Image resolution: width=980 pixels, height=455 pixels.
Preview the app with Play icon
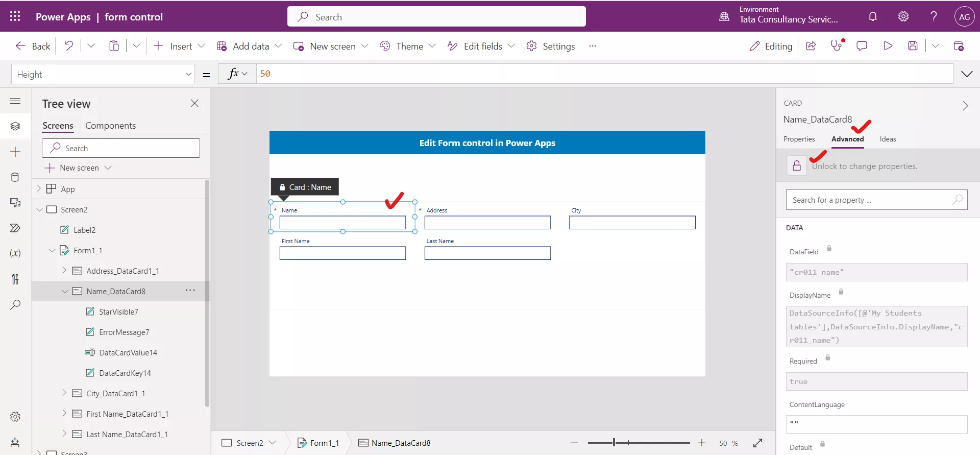coord(888,46)
